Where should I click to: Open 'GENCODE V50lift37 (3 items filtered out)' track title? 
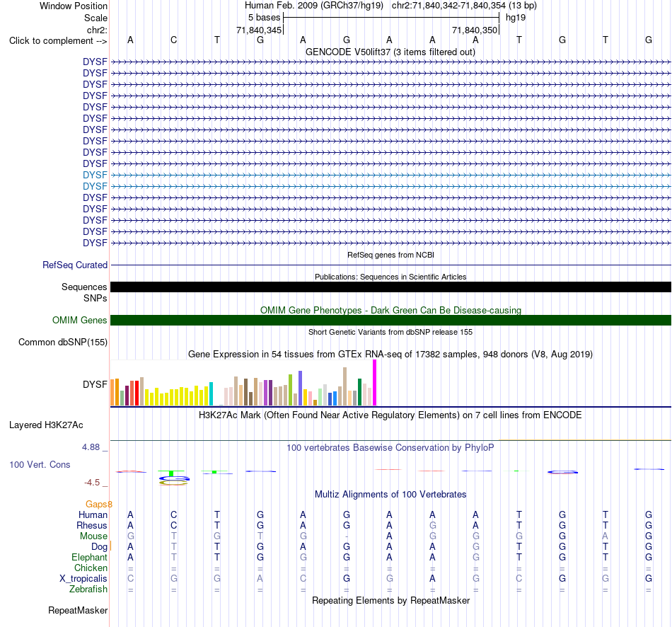click(390, 52)
